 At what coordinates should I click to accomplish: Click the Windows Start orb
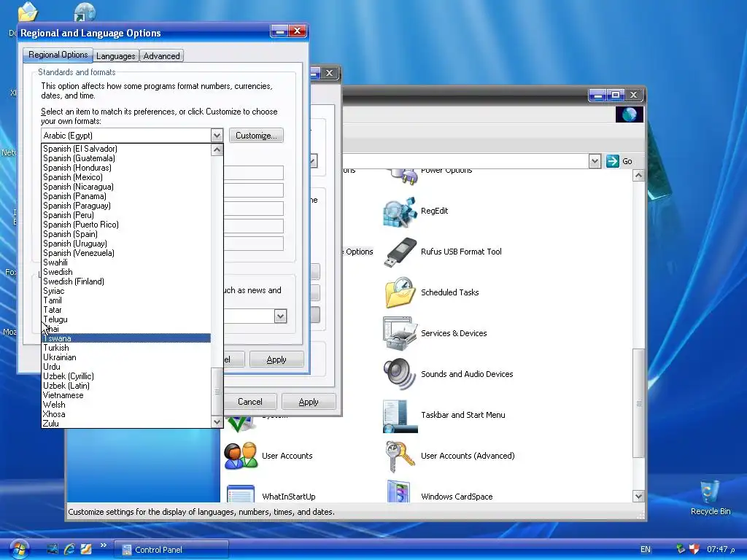click(x=19, y=548)
